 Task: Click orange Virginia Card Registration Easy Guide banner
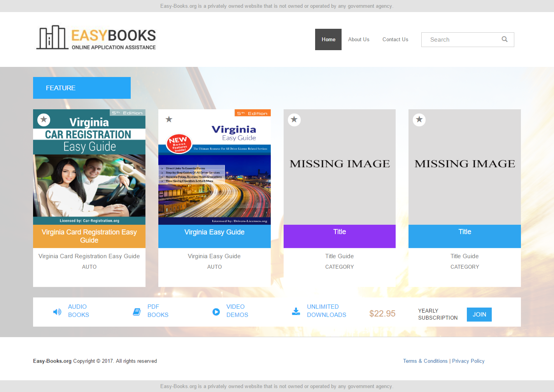click(89, 236)
